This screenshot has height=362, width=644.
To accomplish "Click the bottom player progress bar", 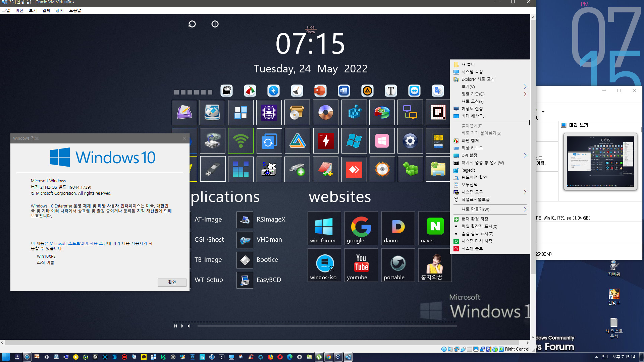I will click(327, 326).
